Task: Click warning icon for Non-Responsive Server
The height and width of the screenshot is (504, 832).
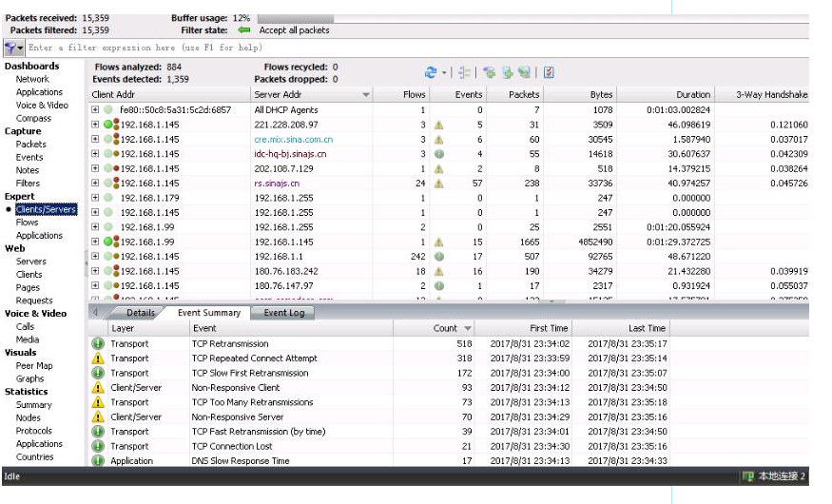Action: click(98, 417)
